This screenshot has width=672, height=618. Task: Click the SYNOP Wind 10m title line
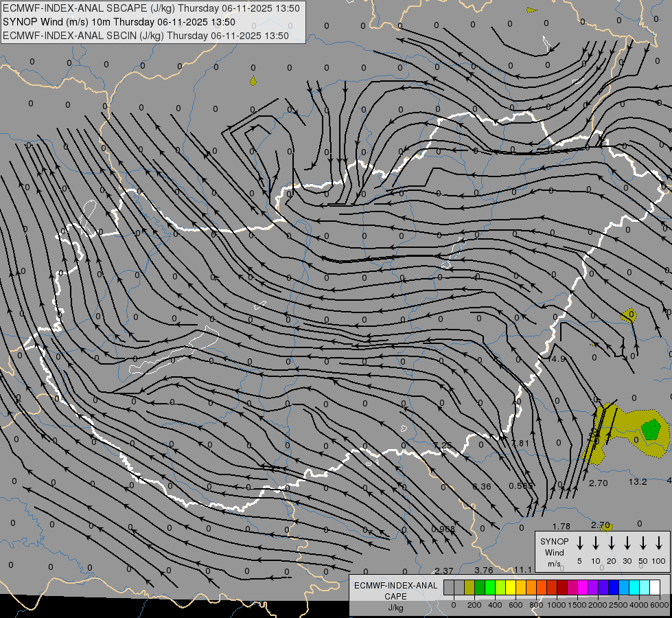119,22
